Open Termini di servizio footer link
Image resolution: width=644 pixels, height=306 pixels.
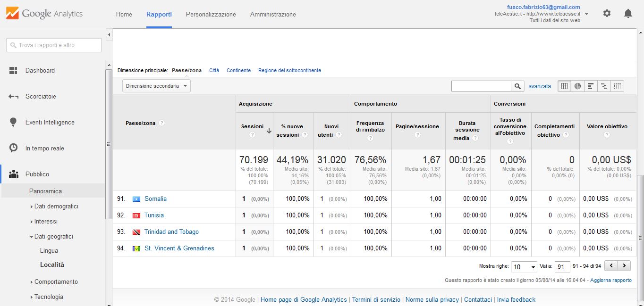[x=376, y=299]
